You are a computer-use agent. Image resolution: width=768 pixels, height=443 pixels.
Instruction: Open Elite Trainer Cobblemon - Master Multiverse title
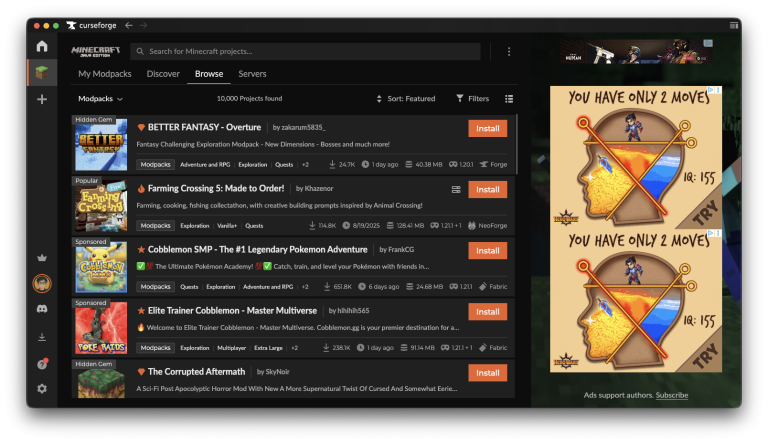[232, 311]
